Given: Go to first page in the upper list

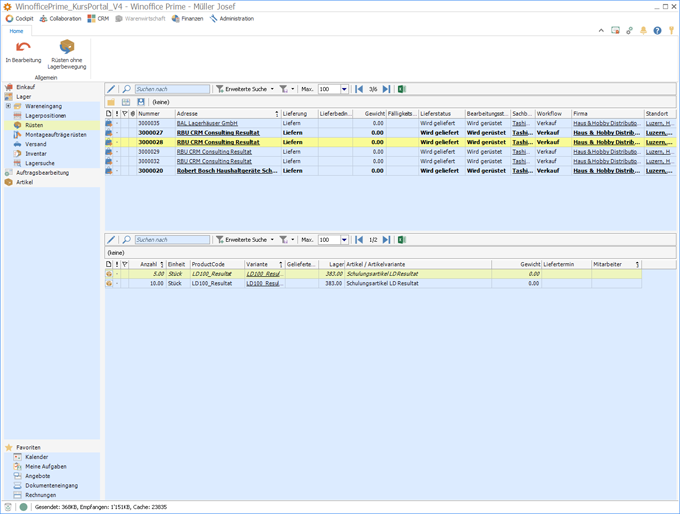Looking at the screenshot, I should tap(359, 89).
